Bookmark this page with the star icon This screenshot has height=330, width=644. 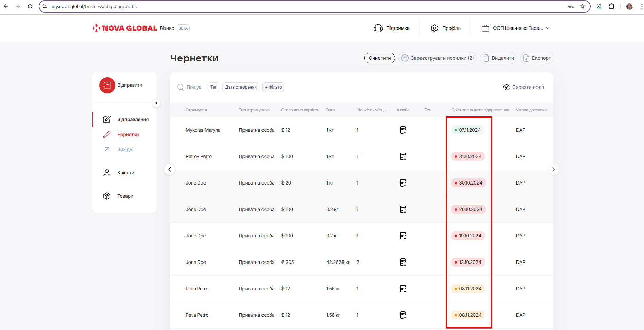click(582, 6)
